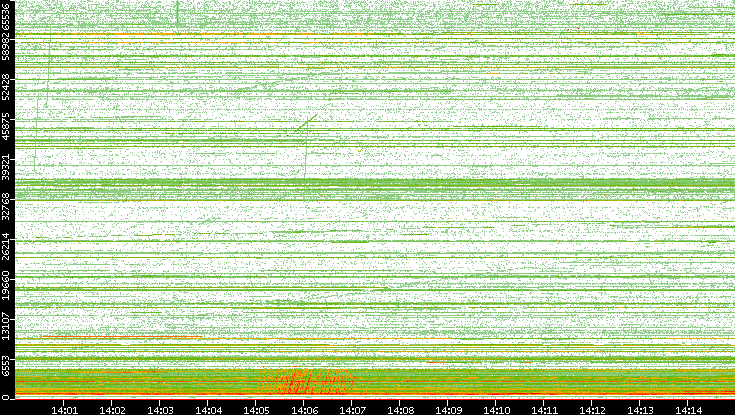This screenshot has width=735, height=415.
Task: Click the 14:13 time axis label
Action: tap(640, 410)
